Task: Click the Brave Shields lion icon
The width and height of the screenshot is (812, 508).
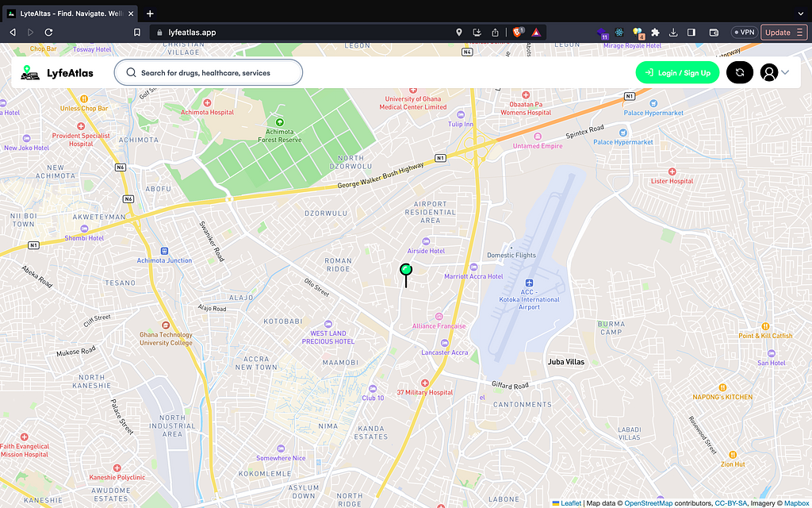Action: coord(516,33)
